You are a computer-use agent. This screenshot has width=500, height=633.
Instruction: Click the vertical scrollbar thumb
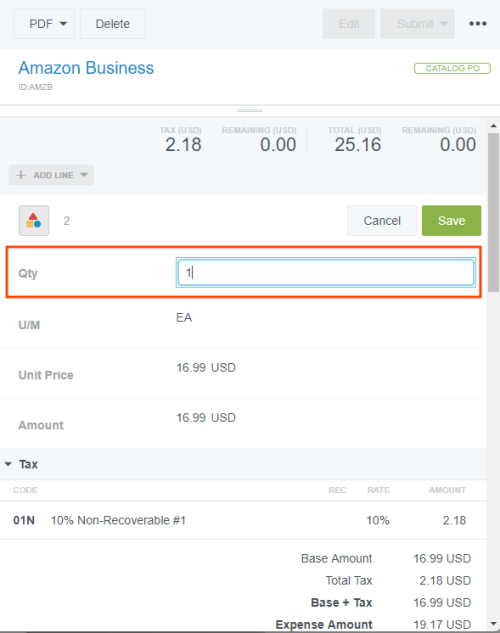[x=493, y=212]
